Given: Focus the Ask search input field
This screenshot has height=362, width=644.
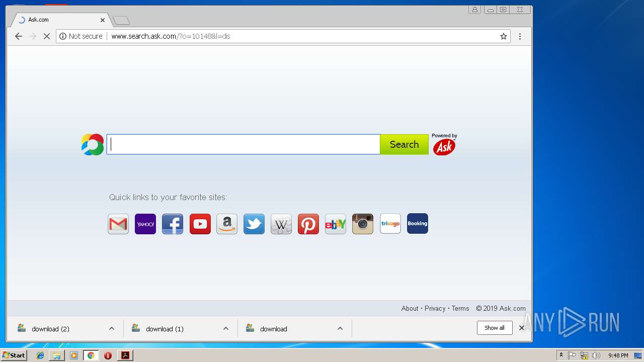Looking at the screenshot, I should click(243, 144).
